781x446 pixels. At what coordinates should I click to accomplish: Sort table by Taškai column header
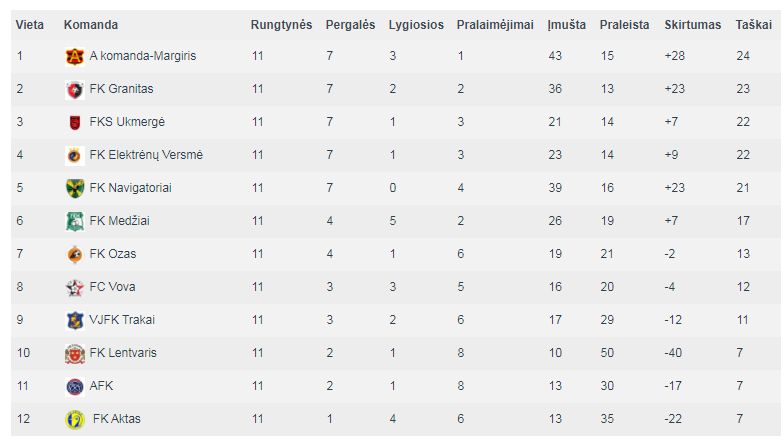click(x=753, y=25)
